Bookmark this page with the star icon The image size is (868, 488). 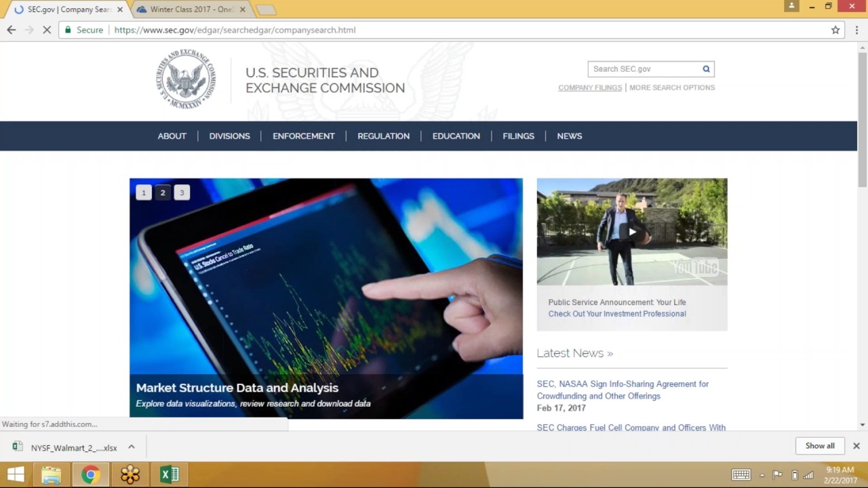(835, 30)
